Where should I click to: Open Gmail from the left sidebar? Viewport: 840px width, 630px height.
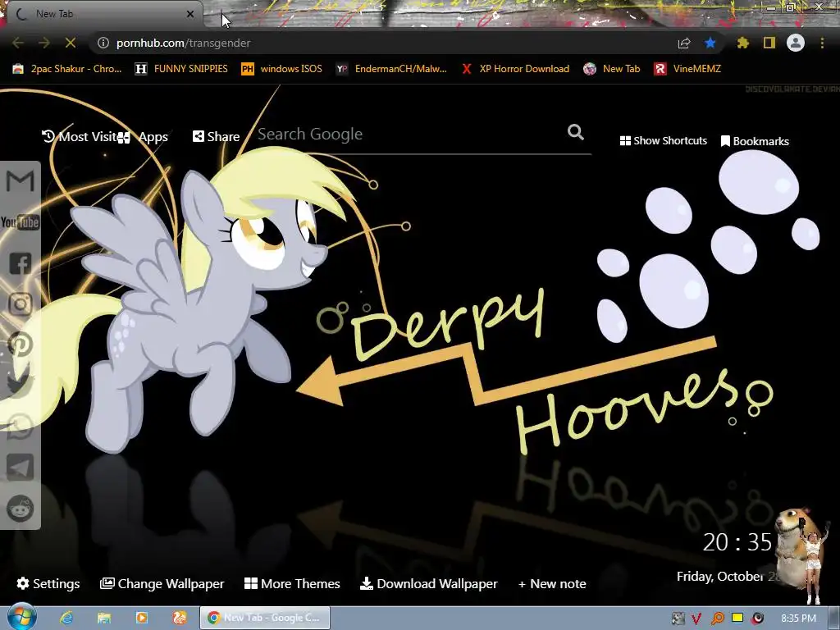click(20, 181)
